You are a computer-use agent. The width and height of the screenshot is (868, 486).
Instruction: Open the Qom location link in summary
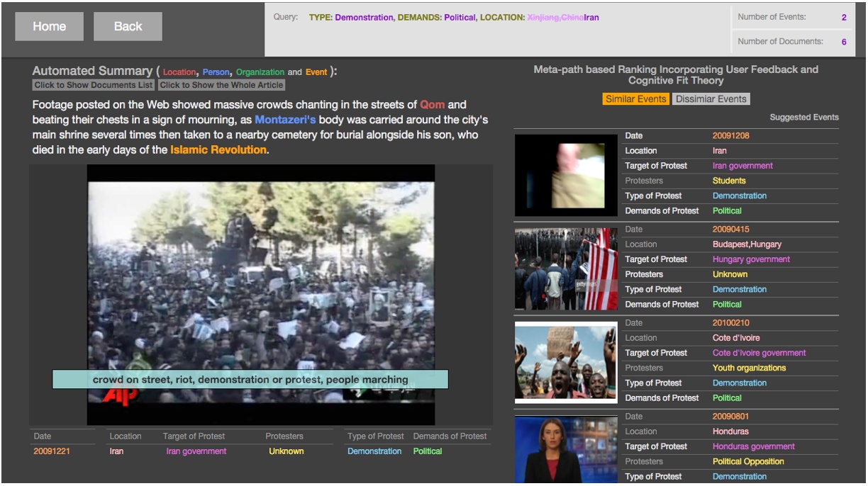432,105
